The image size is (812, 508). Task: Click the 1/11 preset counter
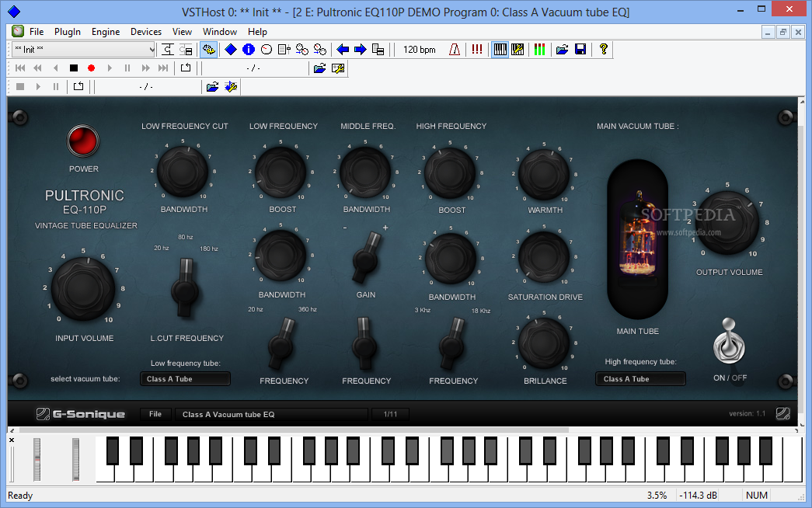pyautogui.click(x=391, y=414)
